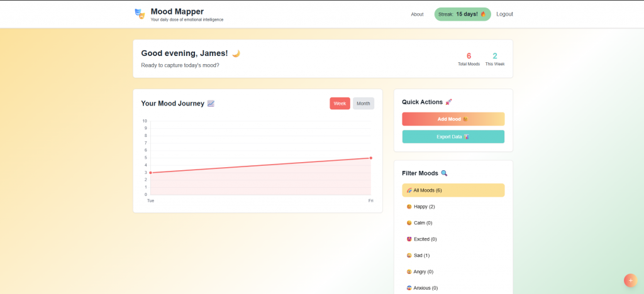Click the moon emoji beside the greeting

click(x=236, y=53)
